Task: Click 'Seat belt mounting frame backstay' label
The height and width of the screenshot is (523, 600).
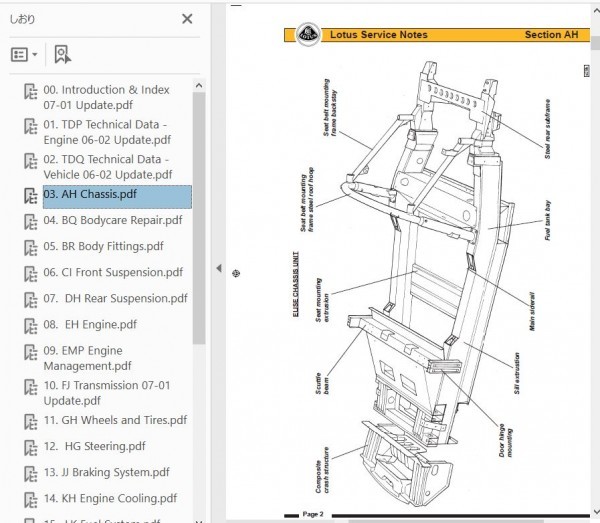Action: (x=330, y=108)
